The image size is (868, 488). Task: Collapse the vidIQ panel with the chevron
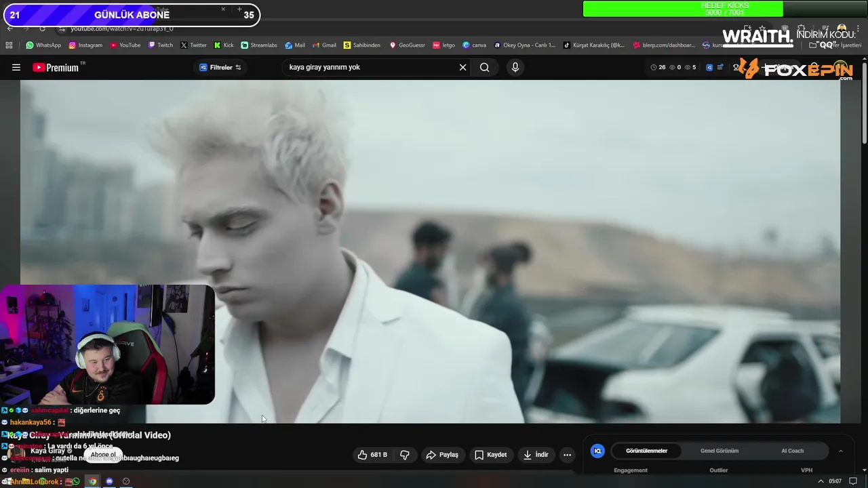click(x=841, y=451)
